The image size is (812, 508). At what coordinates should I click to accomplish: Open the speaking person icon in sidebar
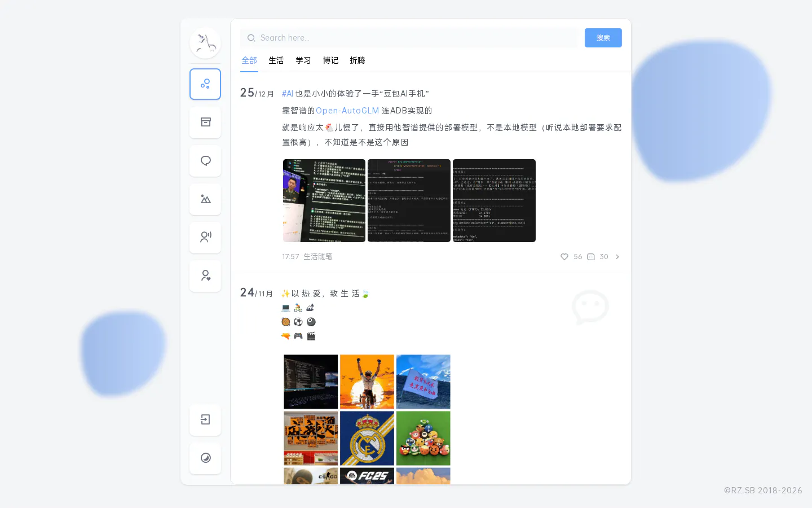click(205, 238)
